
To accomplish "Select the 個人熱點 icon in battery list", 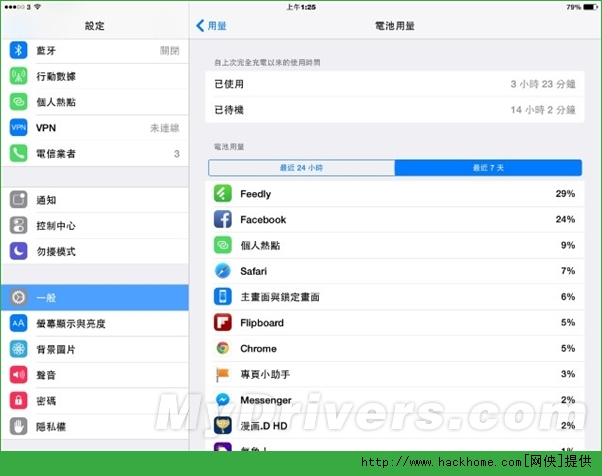I will coord(223,245).
